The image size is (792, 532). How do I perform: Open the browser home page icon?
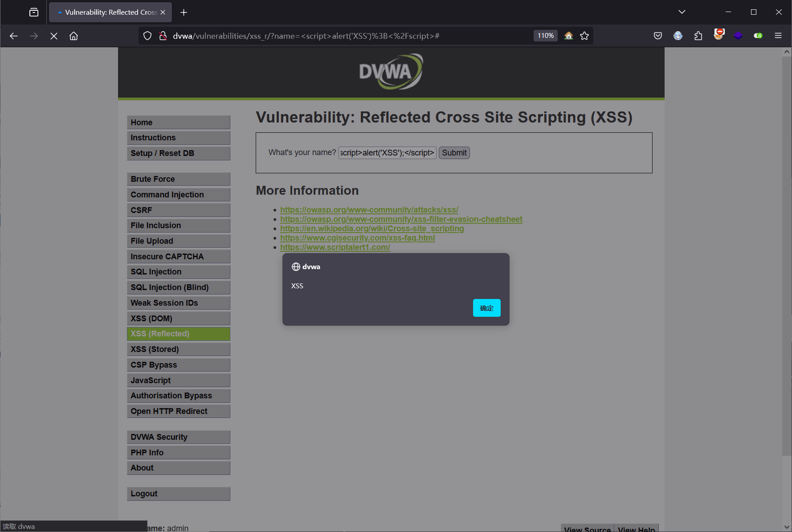point(73,36)
